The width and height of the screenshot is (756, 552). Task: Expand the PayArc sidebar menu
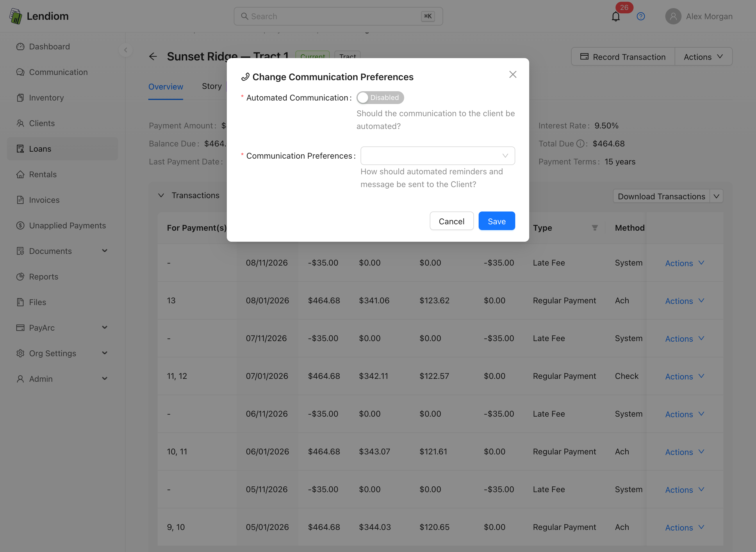[x=62, y=328]
